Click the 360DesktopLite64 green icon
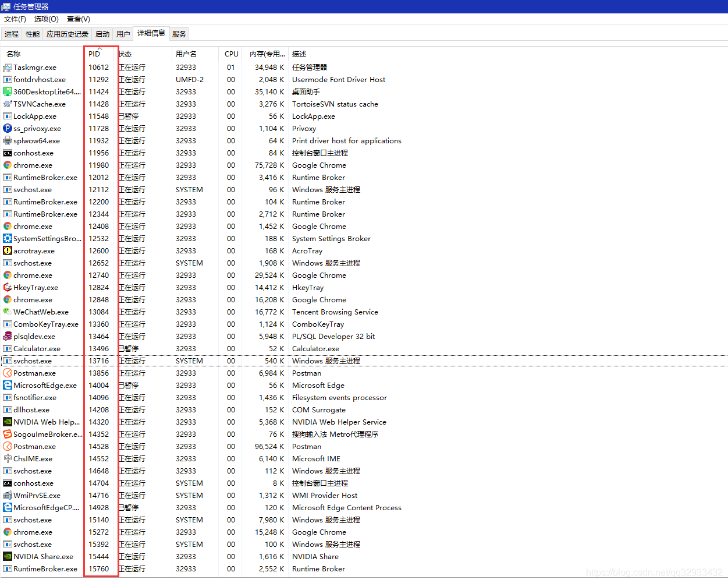 8,92
